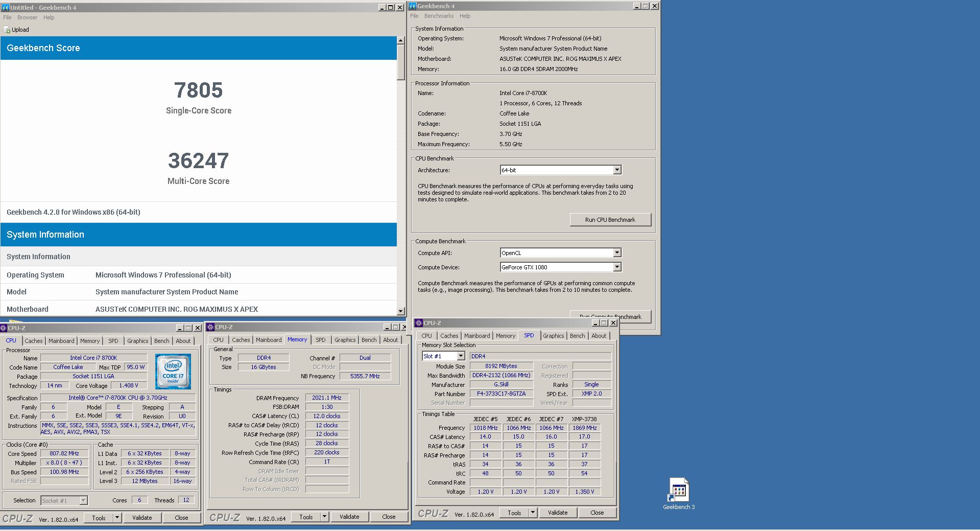Viewport: 980px width, 531px height.
Task: Open the Architecture 64-bit dropdown
Action: [617, 170]
